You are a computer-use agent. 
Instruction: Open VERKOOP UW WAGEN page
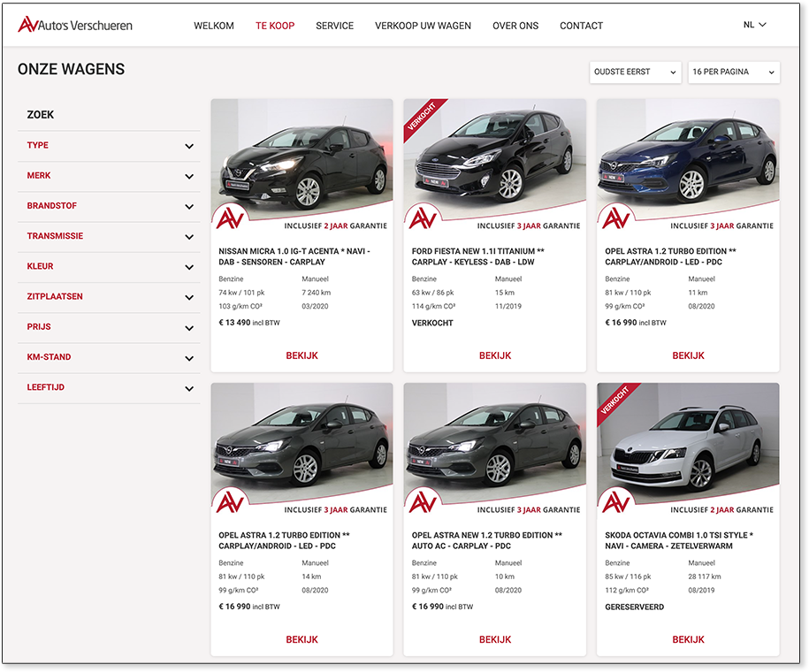click(424, 26)
